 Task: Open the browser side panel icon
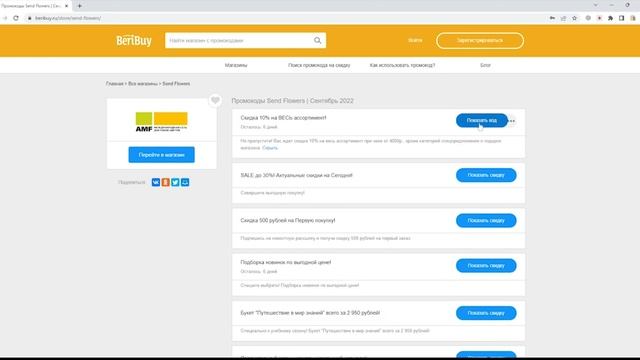621,18
